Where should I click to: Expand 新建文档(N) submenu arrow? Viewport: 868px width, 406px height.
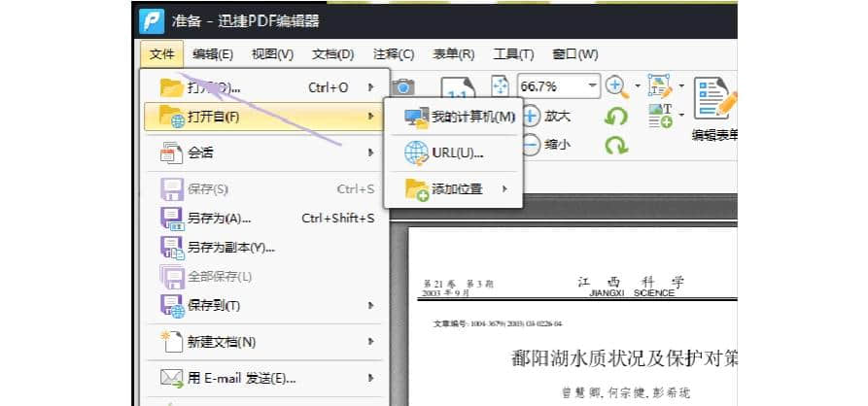point(371,342)
